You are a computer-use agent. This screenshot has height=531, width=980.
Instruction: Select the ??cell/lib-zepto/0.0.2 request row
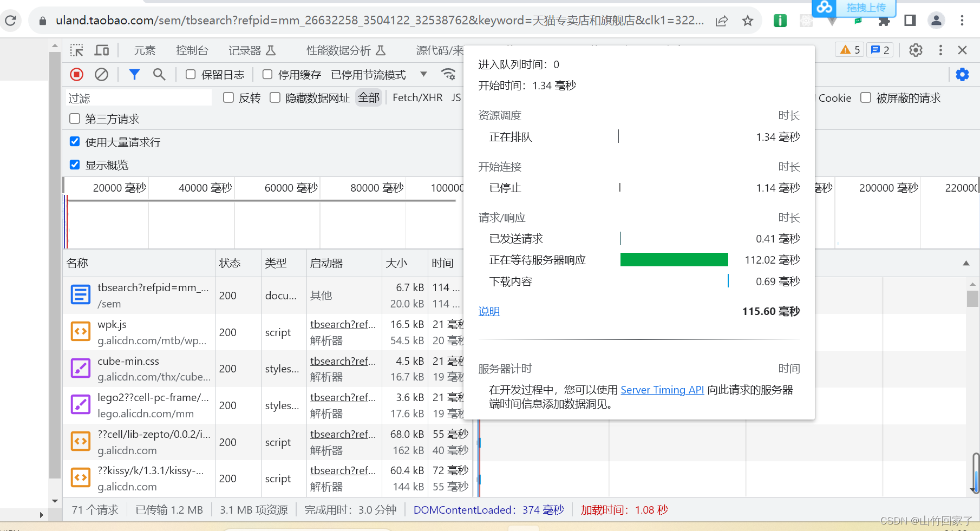268,442
